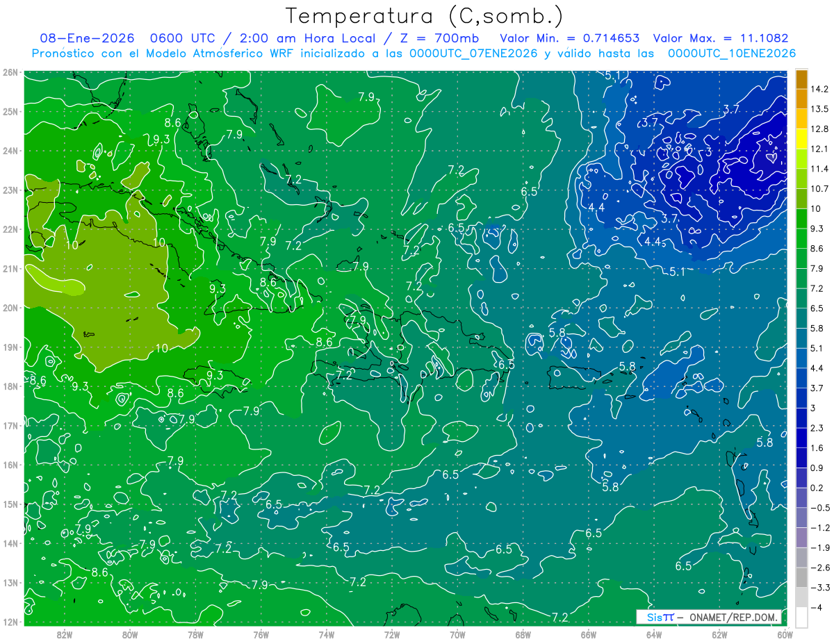Image resolution: width=834 pixels, height=644 pixels.
Task: Click the yellow swatch between 12.1 and 12.8
Action: tap(801, 139)
